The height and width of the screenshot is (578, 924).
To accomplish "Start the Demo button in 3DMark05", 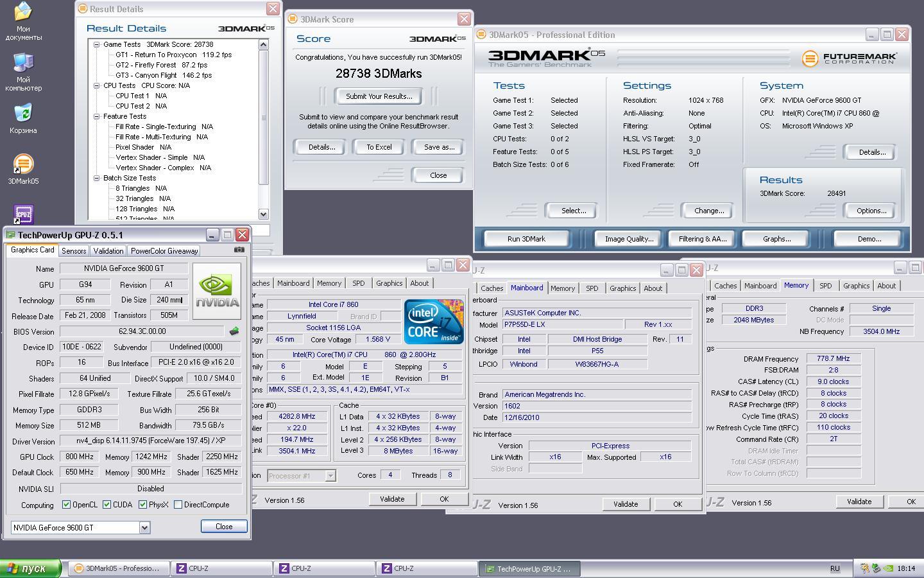I will coord(869,239).
